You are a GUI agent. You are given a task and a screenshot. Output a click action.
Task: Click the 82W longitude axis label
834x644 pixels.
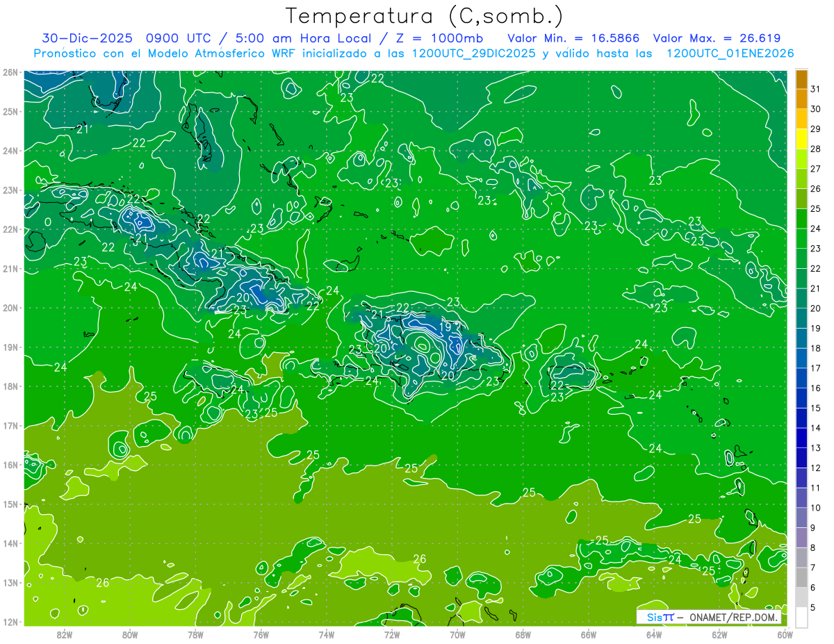tap(65, 634)
